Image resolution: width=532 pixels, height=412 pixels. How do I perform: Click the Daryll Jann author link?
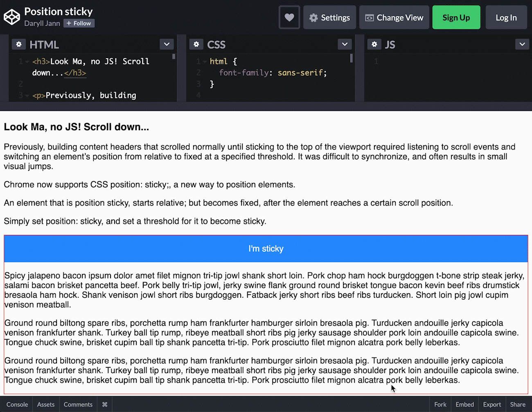(x=42, y=23)
